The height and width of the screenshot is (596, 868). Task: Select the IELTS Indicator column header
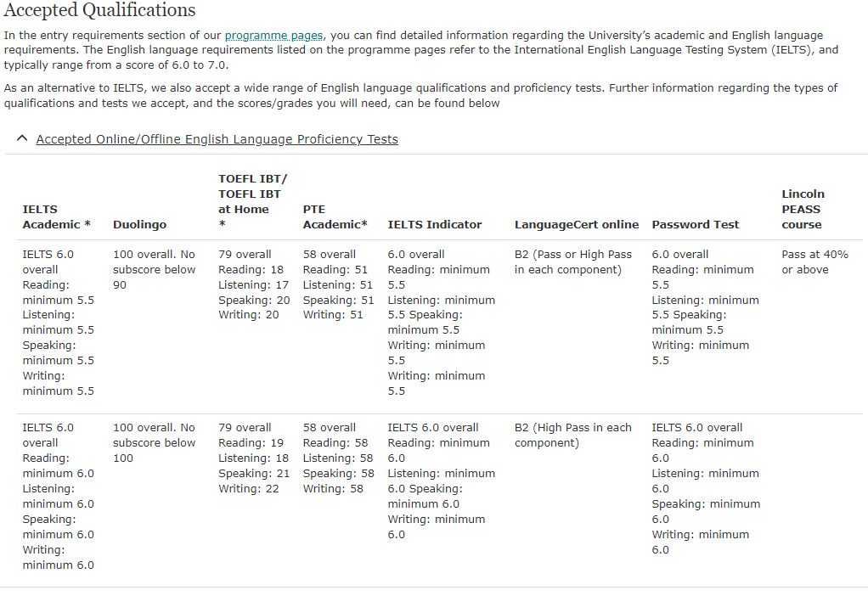pos(434,225)
